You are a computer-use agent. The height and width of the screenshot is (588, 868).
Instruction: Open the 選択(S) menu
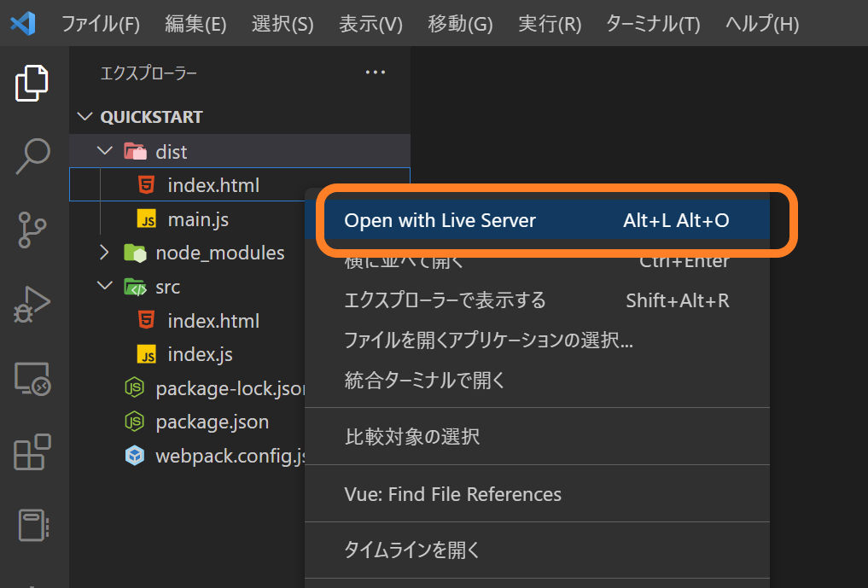click(283, 24)
